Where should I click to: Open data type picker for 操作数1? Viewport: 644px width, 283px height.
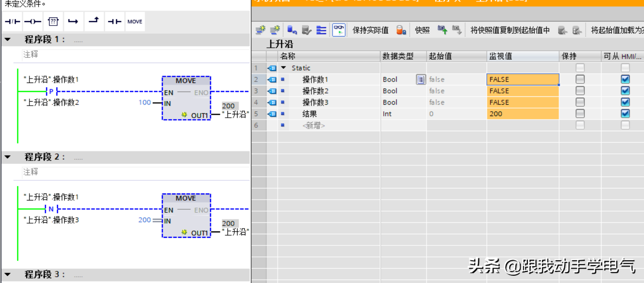421,80
